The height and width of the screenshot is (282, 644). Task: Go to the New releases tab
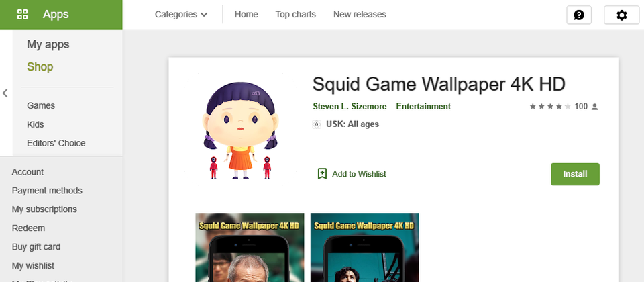tap(360, 14)
